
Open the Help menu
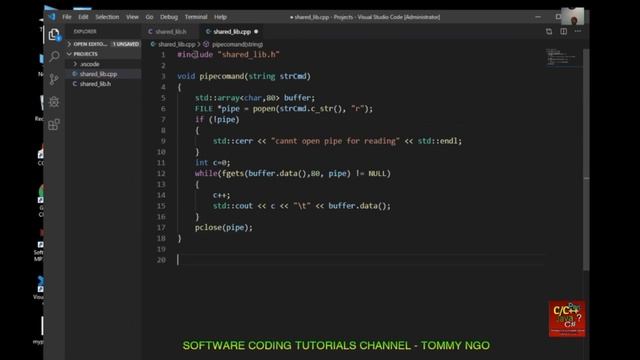220,17
